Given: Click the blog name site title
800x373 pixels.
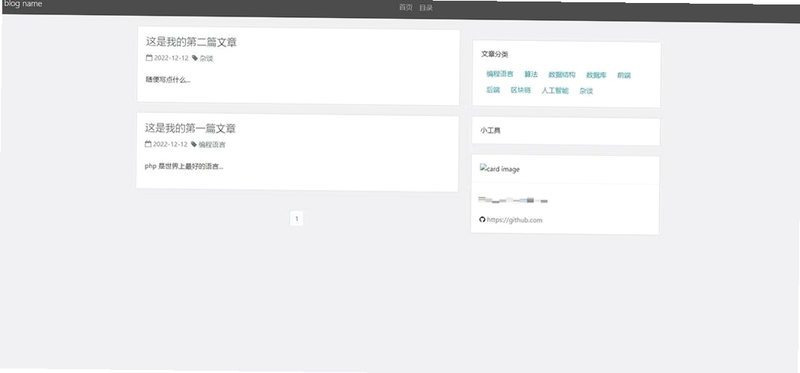Looking at the screenshot, I should 23,4.
